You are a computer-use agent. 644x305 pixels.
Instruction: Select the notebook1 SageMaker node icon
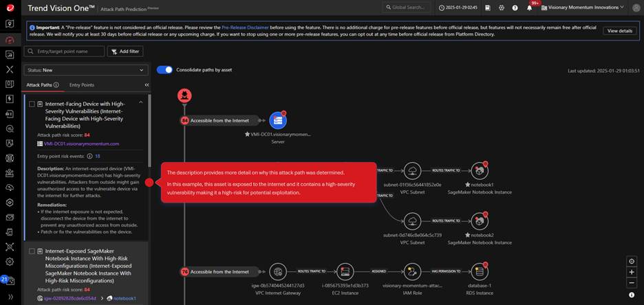click(480, 170)
